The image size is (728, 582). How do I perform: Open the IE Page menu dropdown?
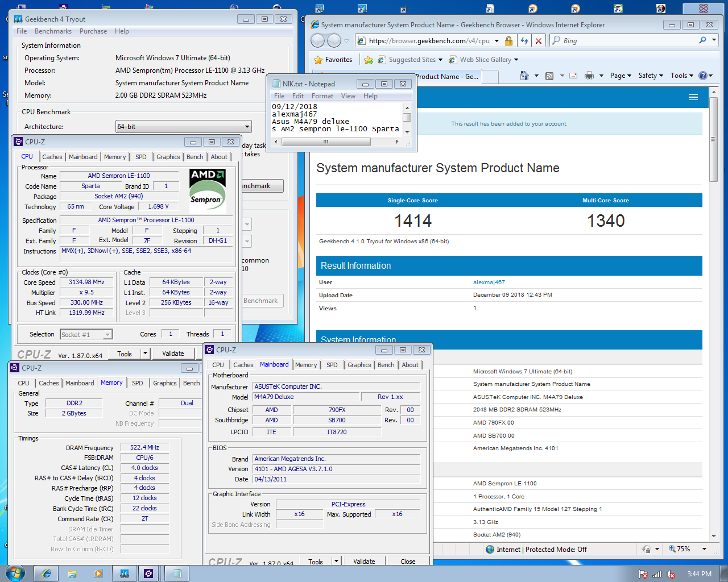pyautogui.click(x=621, y=76)
